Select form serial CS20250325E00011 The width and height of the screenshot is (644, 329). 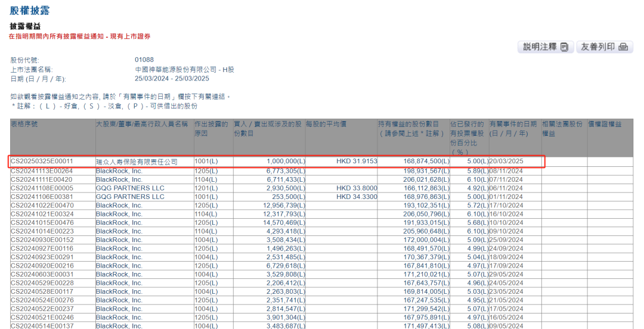[42, 161]
